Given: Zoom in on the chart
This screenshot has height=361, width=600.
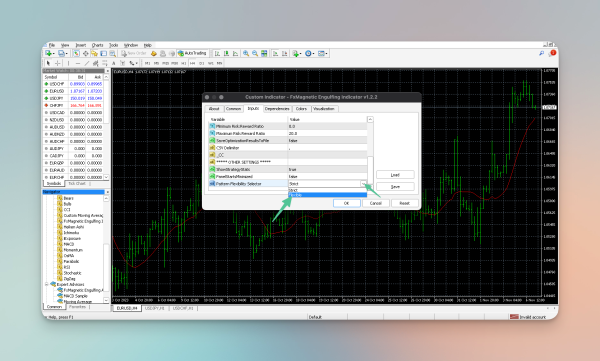Looking at the screenshot, I should tap(246, 54).
